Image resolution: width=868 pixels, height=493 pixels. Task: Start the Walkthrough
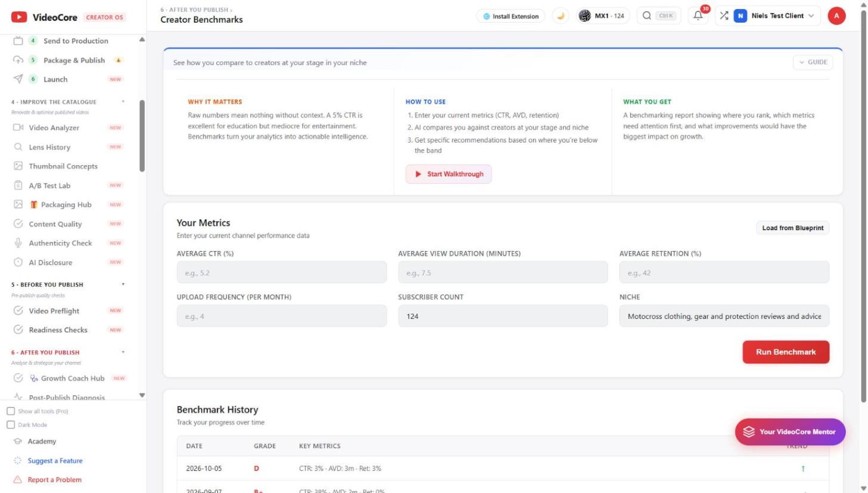click(449, 174)
